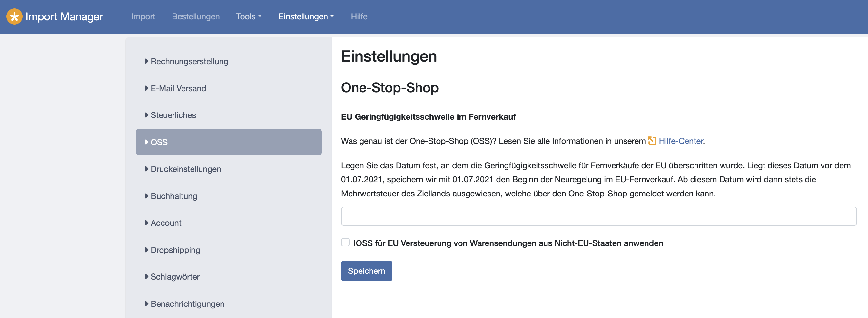Open Hilfe in the top navigation
868x318 pixels.
click(x=359, y=16)
